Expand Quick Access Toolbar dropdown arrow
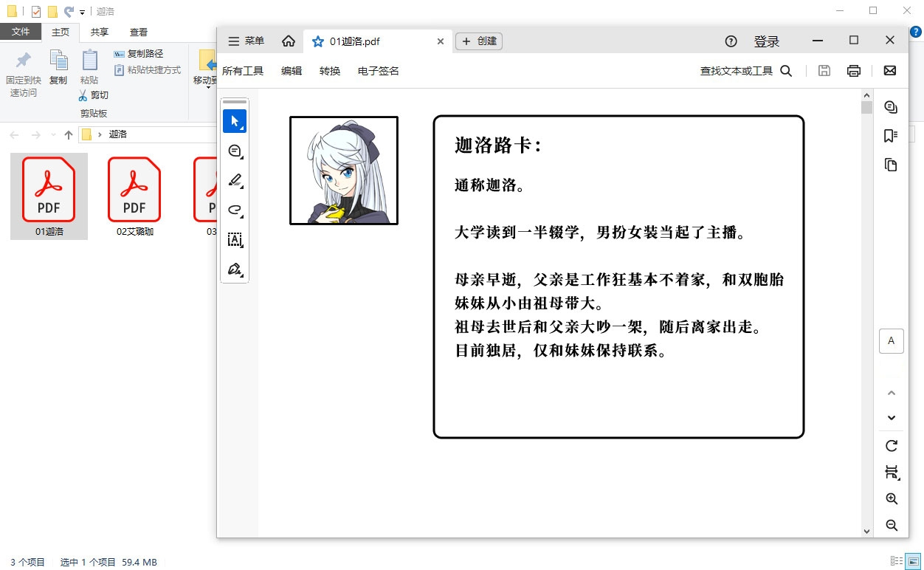 [x=82, y=13]
